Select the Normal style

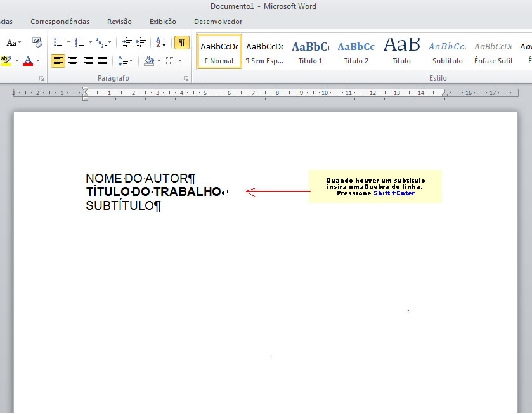219,51
